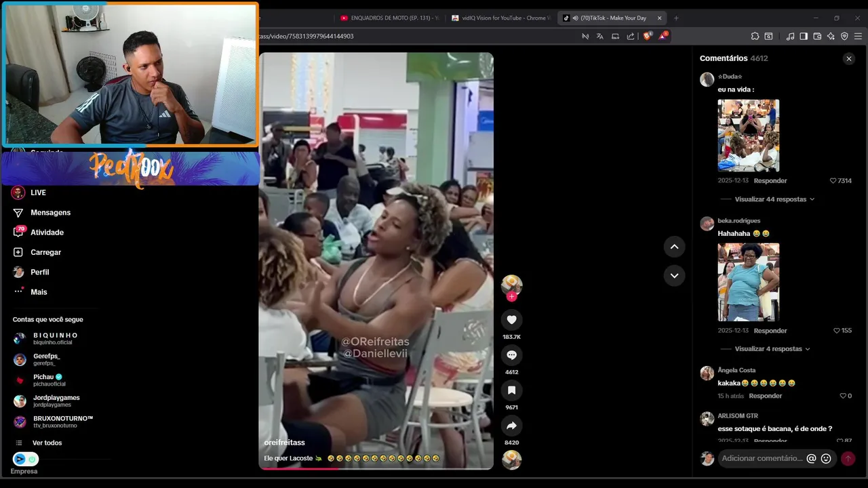This screenshot has width=868, height=488.
Task: Switch to ENQUADROS DE MOTO tab
Action: point(390,18)
